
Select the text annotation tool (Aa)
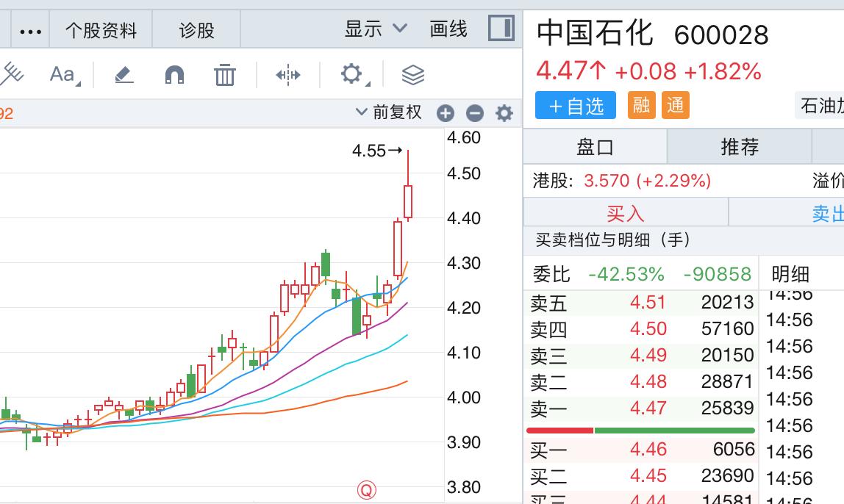coord(61,74)
